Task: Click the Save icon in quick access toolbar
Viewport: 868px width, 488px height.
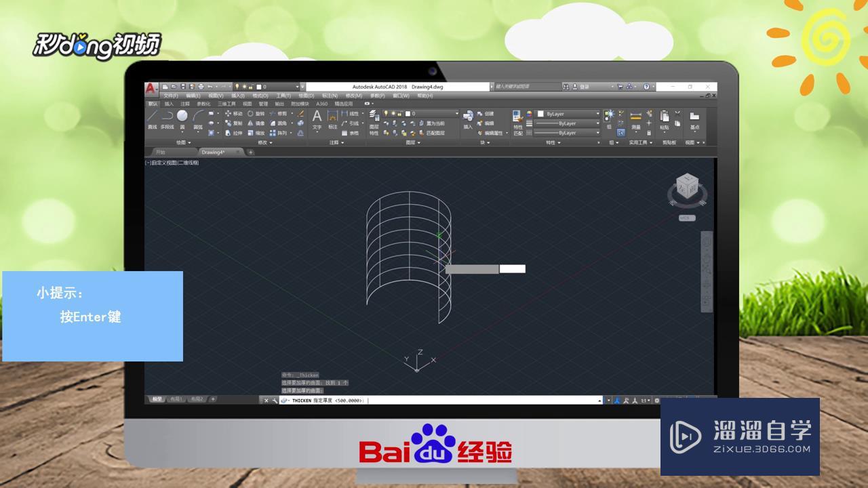Action: [x=183, y=86]
